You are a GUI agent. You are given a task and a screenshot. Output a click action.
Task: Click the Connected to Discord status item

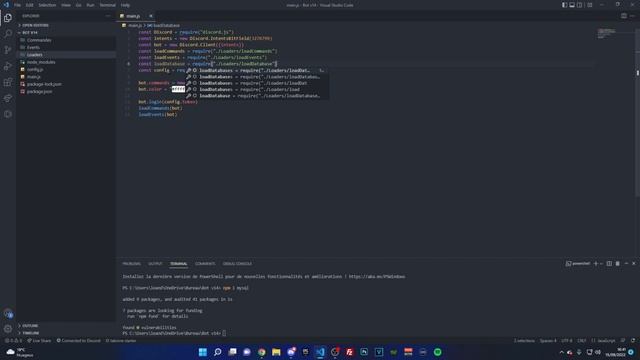tap(78, 340)
